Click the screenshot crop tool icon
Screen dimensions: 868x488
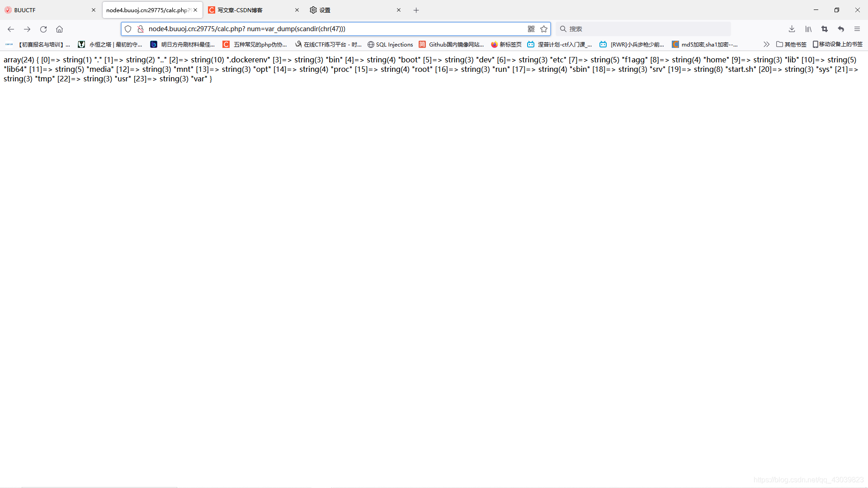pos(825,29)
